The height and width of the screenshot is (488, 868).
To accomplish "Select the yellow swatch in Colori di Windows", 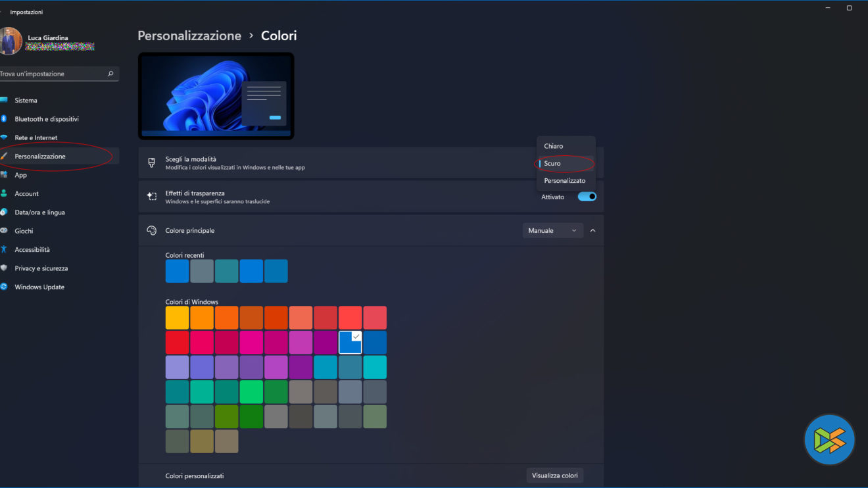I will click(x=177, y=318).
